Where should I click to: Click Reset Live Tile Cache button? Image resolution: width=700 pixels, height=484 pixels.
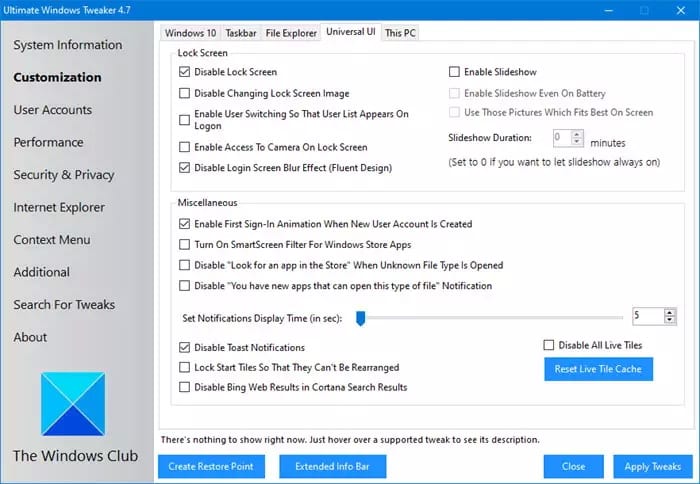click(x=600, y=369)
